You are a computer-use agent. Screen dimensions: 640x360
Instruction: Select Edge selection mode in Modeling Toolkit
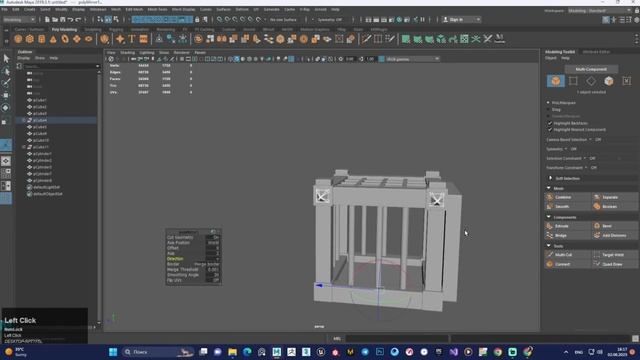[591, 81]
